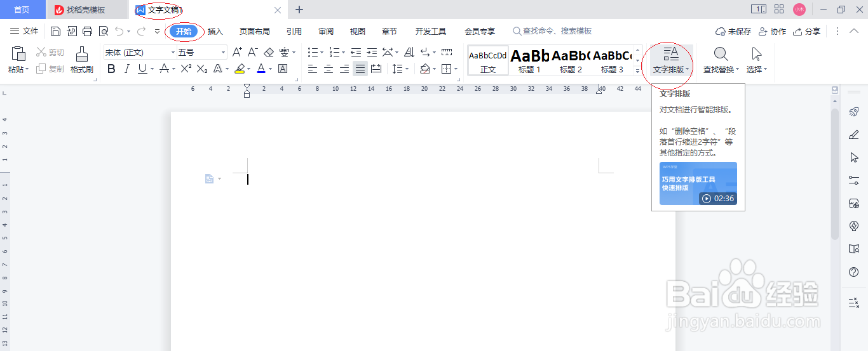Click the Paste clipboard icon
This screenshot has width=868, height=351.
click(18, 55)
